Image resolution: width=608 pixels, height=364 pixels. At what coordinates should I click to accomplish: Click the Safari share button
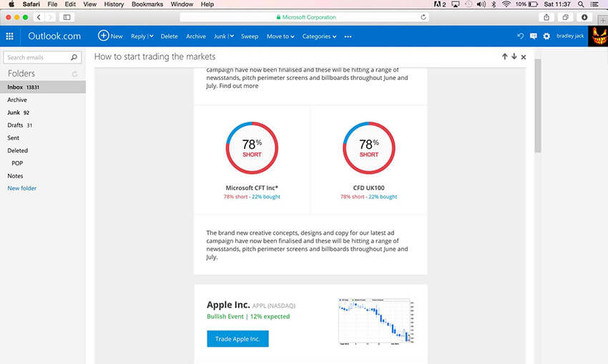tap(546, 16)
